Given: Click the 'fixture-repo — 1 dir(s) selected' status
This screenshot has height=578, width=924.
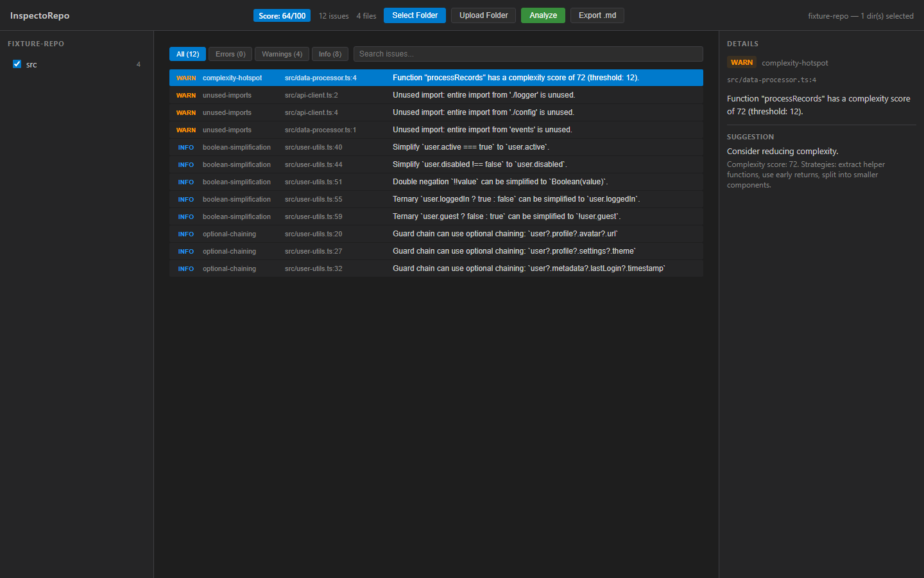Looking at the screenshot, I should (x=860, y=16).
